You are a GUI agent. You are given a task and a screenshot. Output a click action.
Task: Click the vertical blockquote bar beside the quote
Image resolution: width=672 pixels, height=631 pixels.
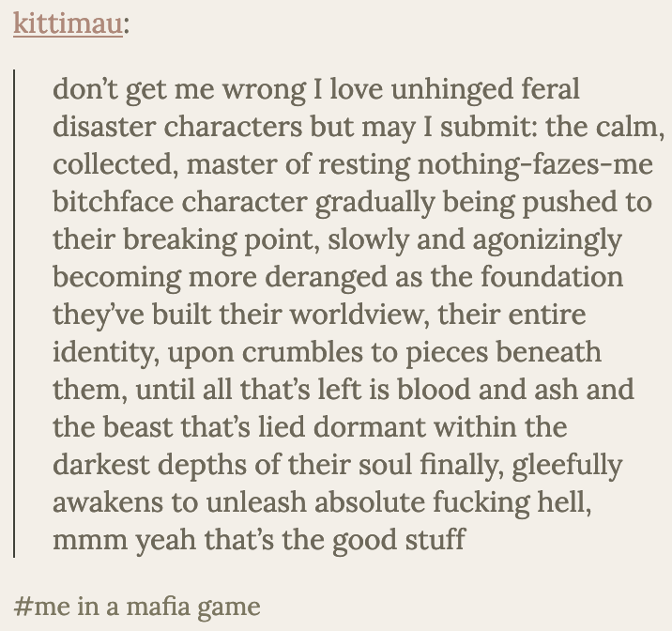(x=14, y=314)
